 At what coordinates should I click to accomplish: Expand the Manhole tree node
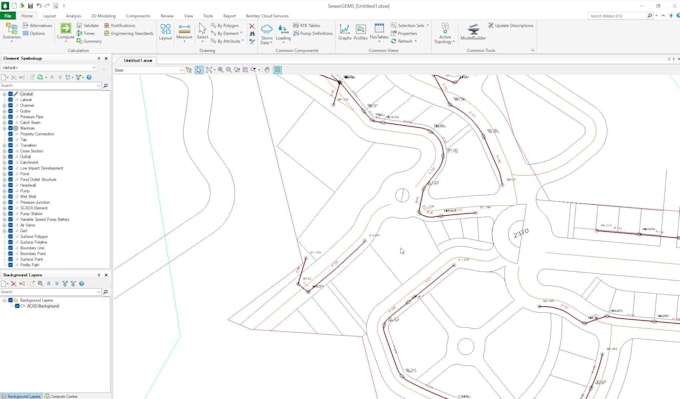coord(4,128)
